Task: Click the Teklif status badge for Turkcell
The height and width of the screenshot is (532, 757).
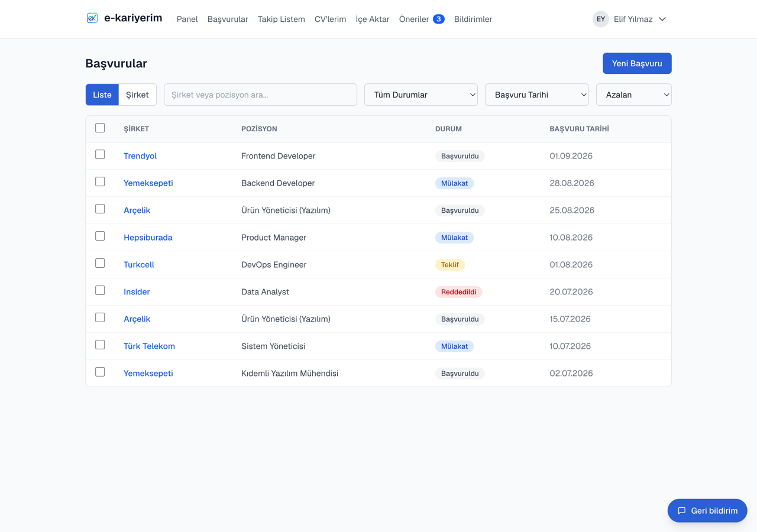Action: pyautogui.click(x=449, y=265)
